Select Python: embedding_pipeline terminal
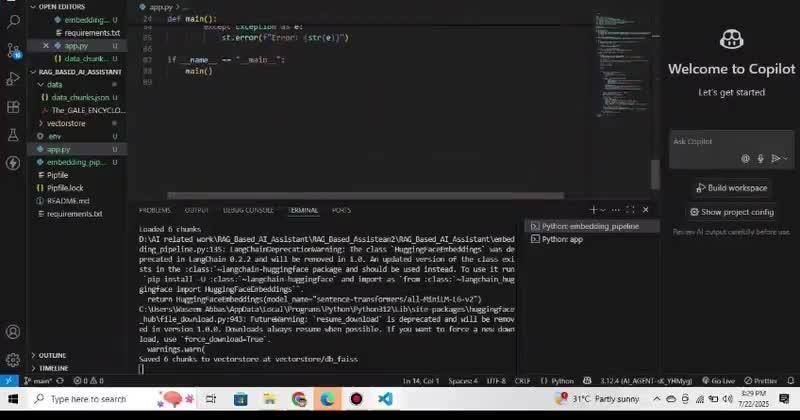The height and width of the screenshot is (420, 800). click(x=592, y=226)
